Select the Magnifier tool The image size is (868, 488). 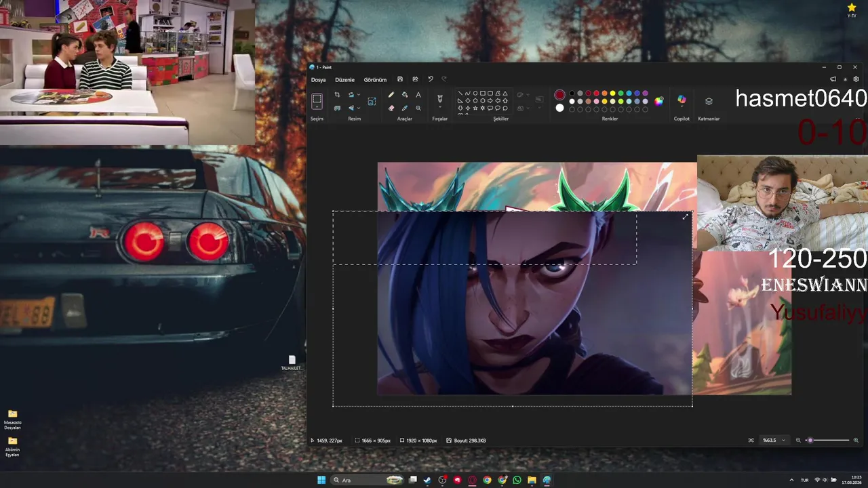click(x=418, y=108)
